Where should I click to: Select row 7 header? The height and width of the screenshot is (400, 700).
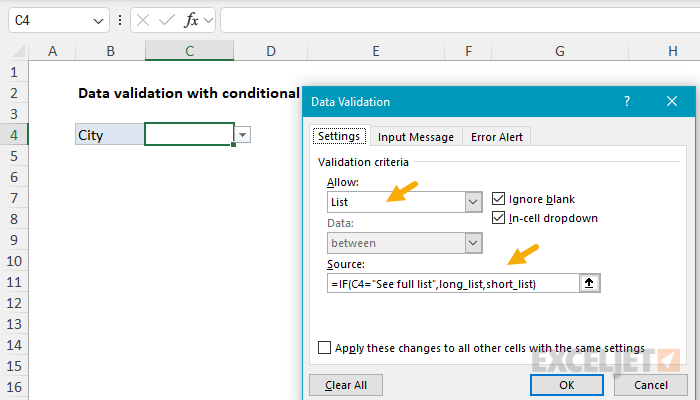[14, 198]
